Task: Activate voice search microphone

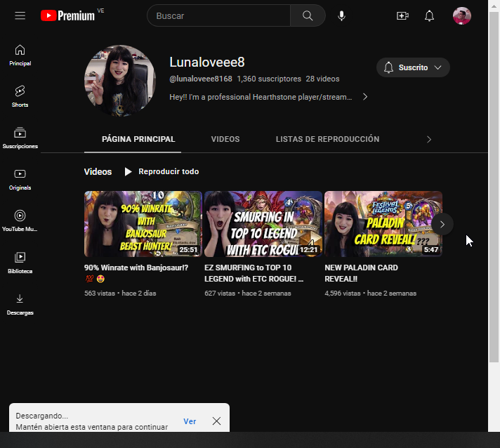Action: (x=341, y=15)
